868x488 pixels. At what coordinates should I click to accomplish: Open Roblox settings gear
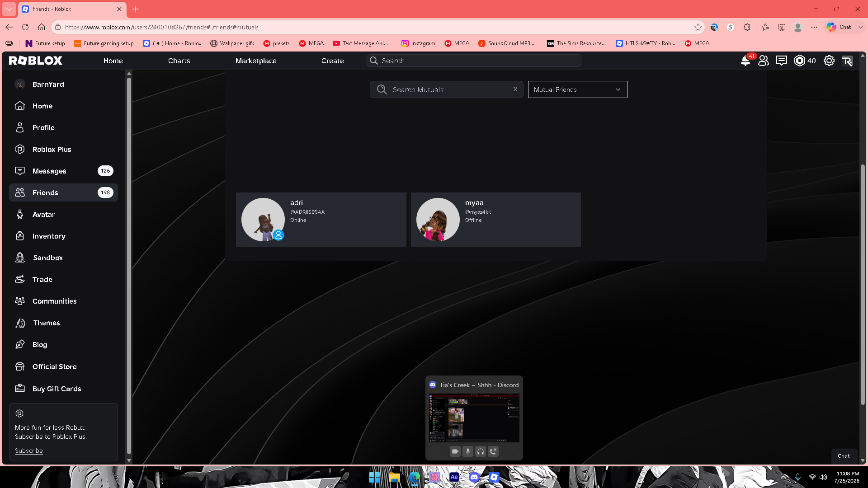point(829,61)
